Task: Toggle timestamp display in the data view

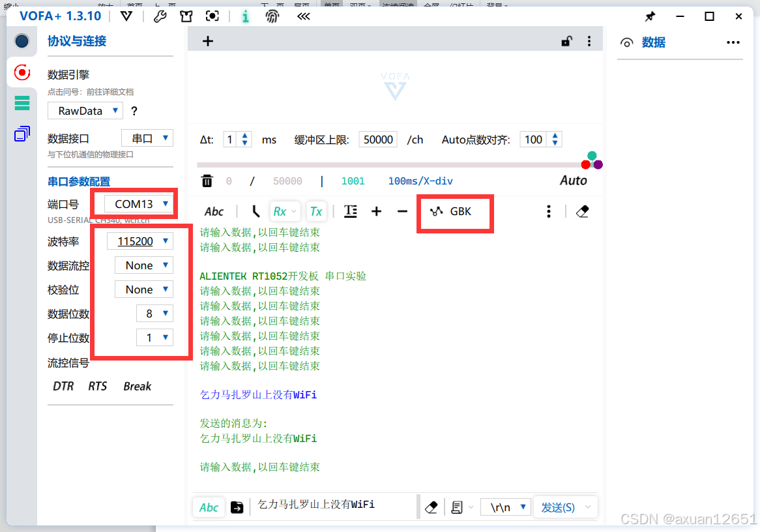Action: pos(351,211)
